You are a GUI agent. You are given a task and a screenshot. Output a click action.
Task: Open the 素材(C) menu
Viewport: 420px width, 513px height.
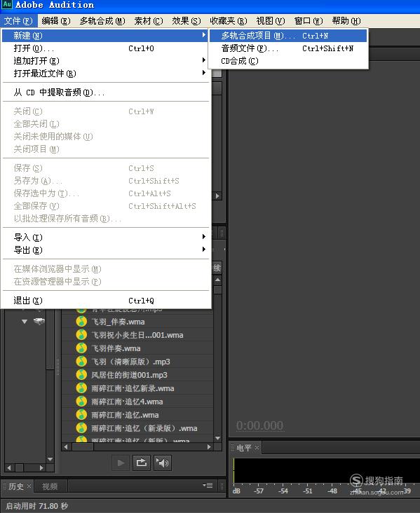[149, 21]
